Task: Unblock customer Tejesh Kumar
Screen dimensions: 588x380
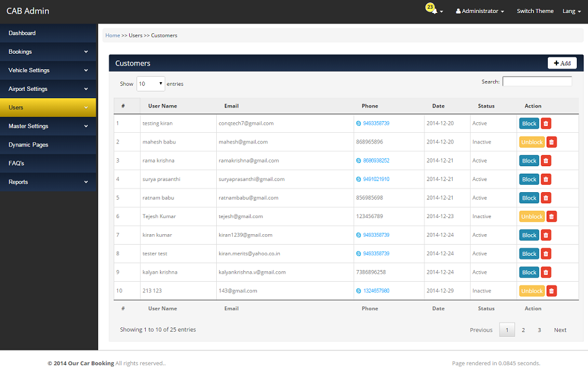Action: 532,216
